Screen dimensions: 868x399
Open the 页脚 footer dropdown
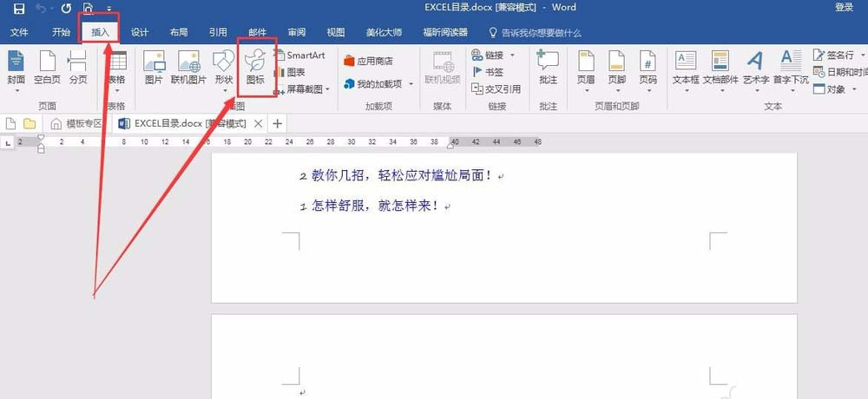tap(616, 71)
